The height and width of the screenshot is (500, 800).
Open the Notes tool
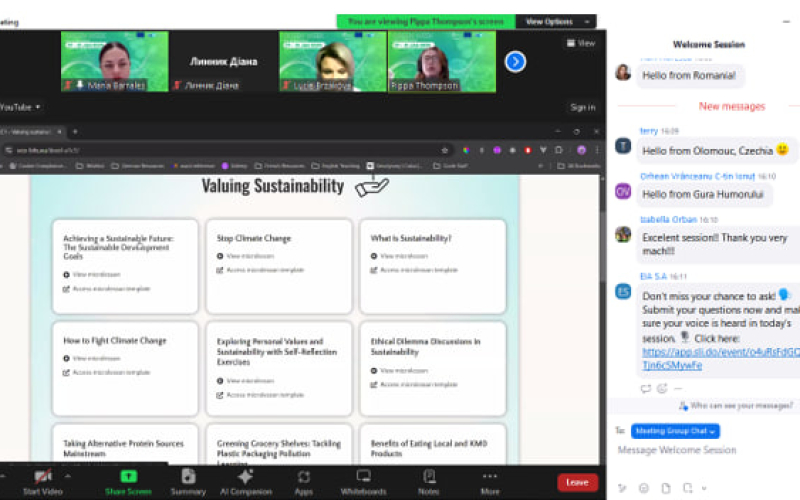(429, 482)
